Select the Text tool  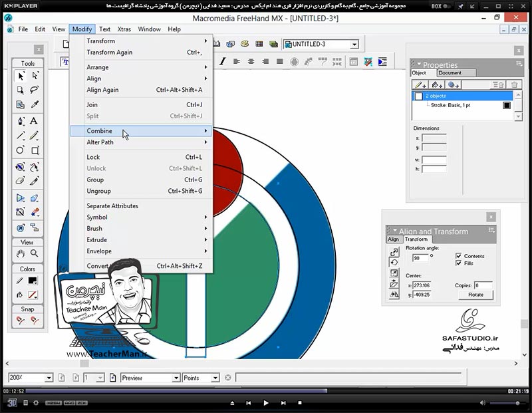[34, 121]
